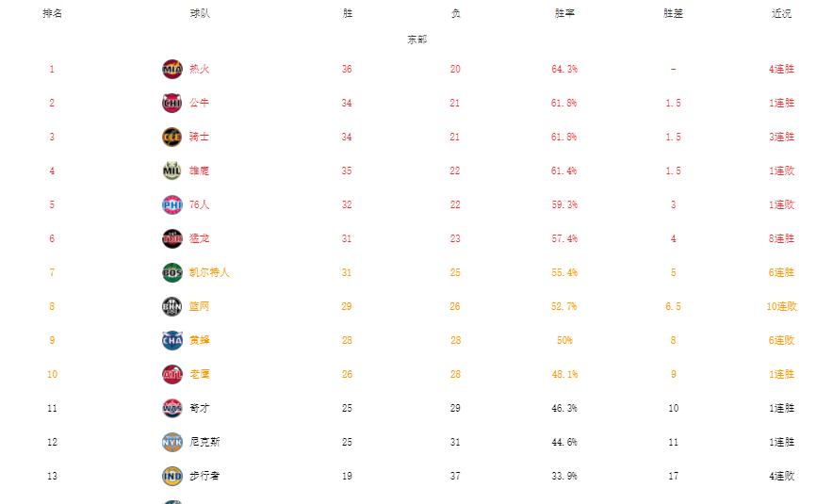The image size is (833, 504).
Task: Select the Atlanta ATL team logo
Action: click(172, 374)
